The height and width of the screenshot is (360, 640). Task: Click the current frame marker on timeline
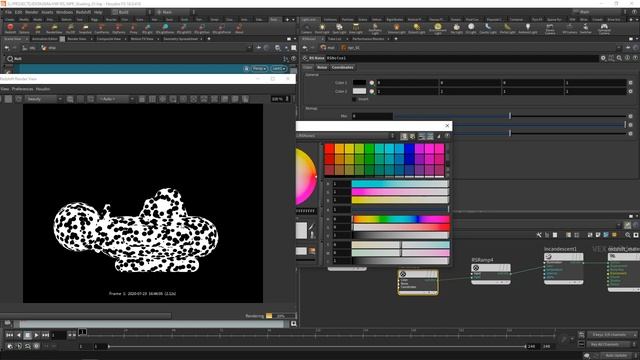(x=82, y=332)
